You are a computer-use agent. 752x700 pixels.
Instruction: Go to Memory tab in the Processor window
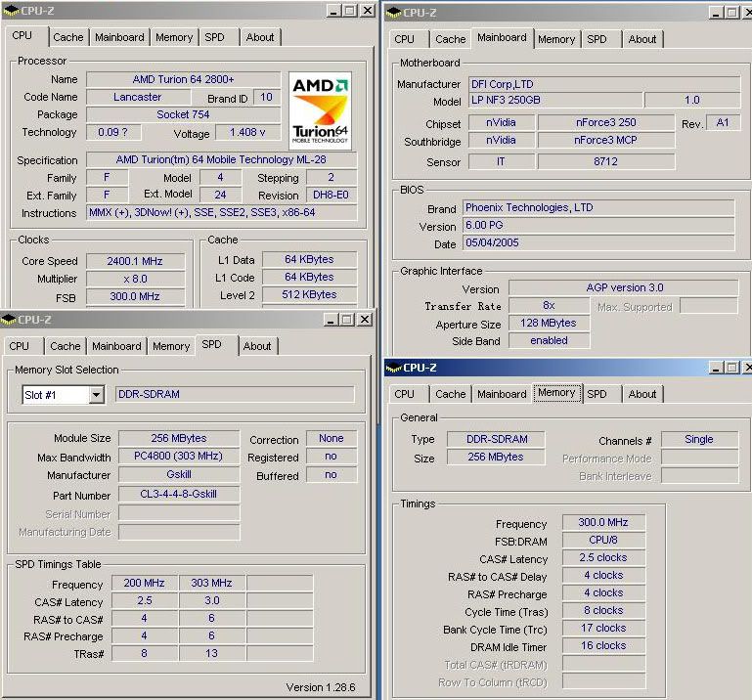(x=174, y=37)
